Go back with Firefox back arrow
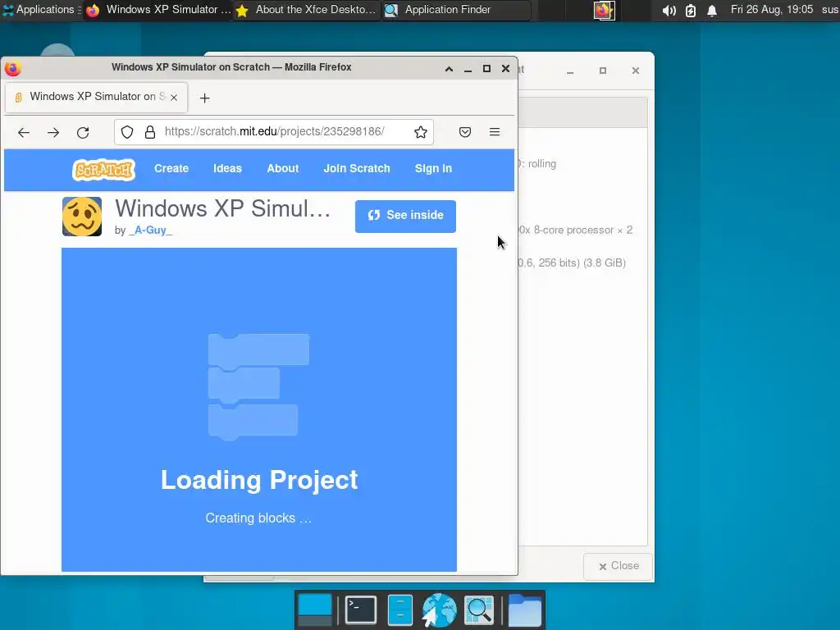Screen dimensions: 840x630 pyautogui.click(x=24, y=132)
